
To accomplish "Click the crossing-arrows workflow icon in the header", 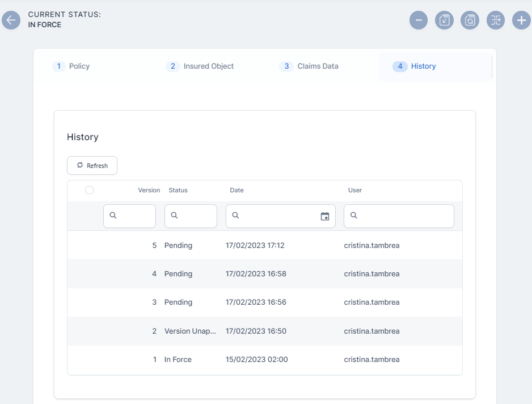I will 496,20.
